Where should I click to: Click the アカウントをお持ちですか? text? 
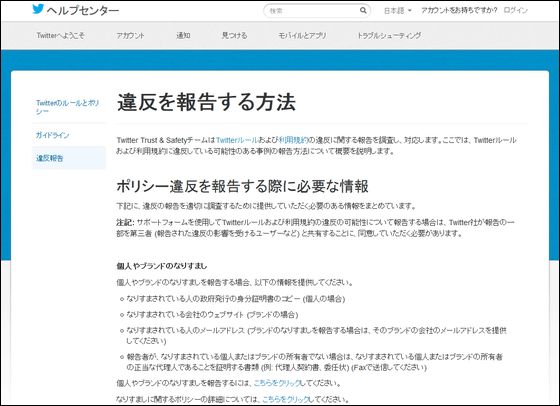tap(459, 10)
